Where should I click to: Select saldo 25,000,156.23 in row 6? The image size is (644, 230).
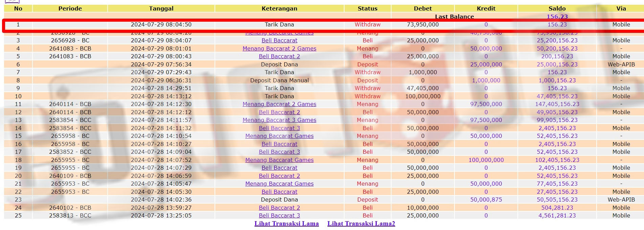click(557, 64)
